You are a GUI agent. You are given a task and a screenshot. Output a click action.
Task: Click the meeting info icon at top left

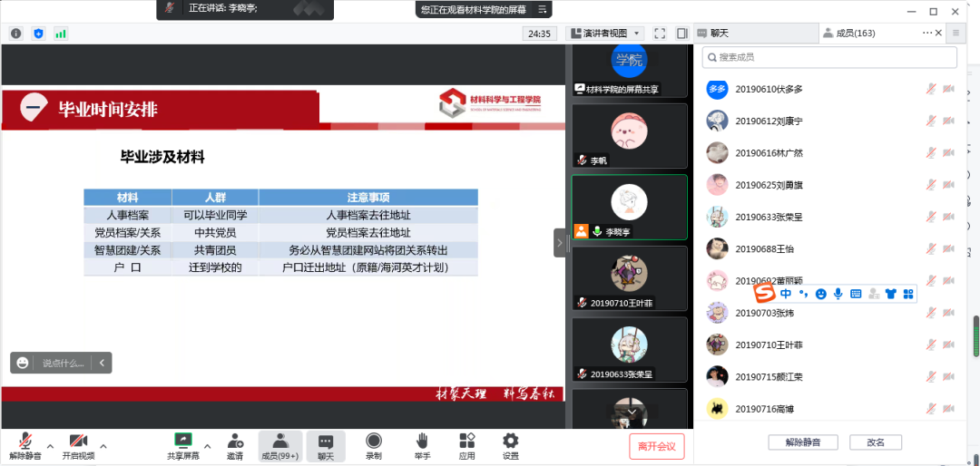tap(16, 34)
